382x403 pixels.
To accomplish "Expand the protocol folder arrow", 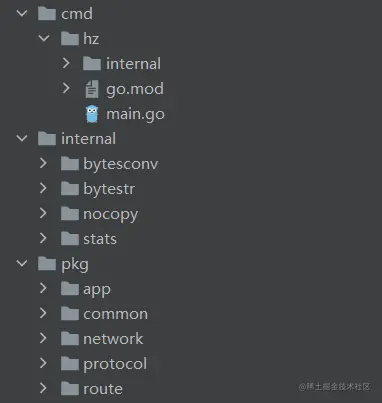I will 43,363.
